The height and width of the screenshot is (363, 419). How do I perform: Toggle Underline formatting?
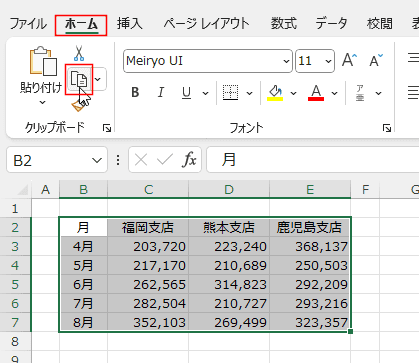(186, 92)
